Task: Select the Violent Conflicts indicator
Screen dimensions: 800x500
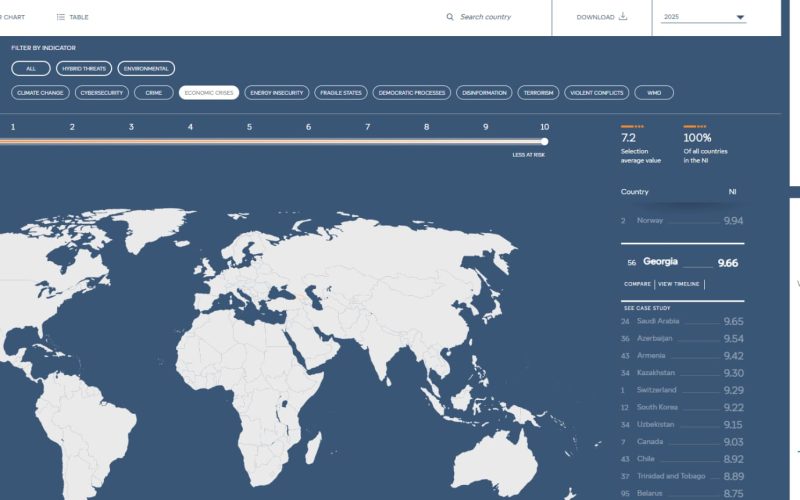Action: tap(596, 93)
